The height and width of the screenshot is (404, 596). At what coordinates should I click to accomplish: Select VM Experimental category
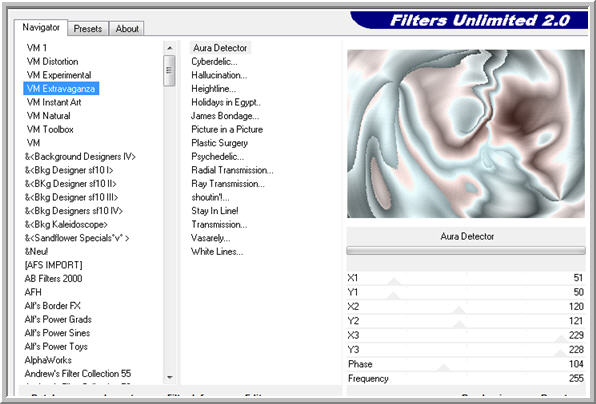59,75
